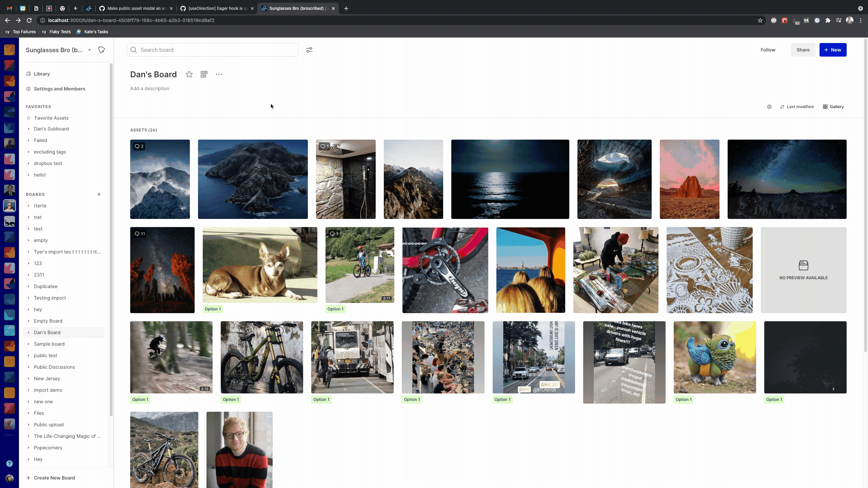Image resolution: width=868 pixels, height=488 pixels.
Task: Click the blue New button
Action: point(833,50)
